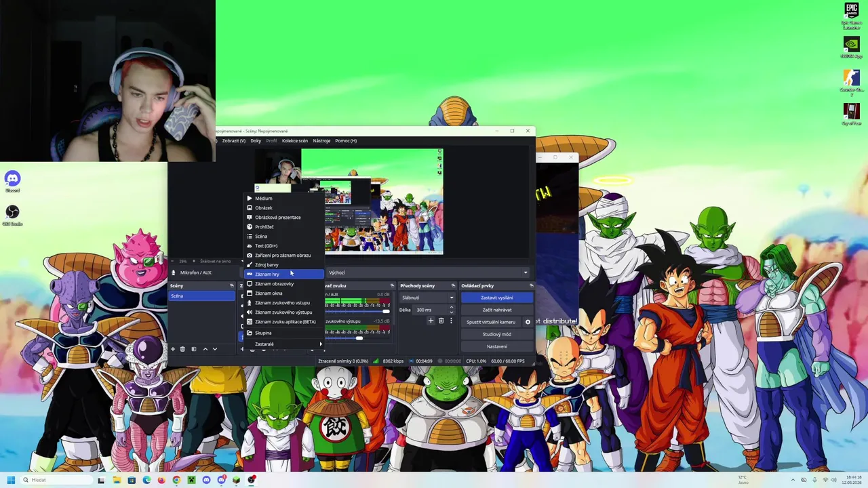
Task: Select Zařízení pro záznam obrazu
Action: (283, 256)
